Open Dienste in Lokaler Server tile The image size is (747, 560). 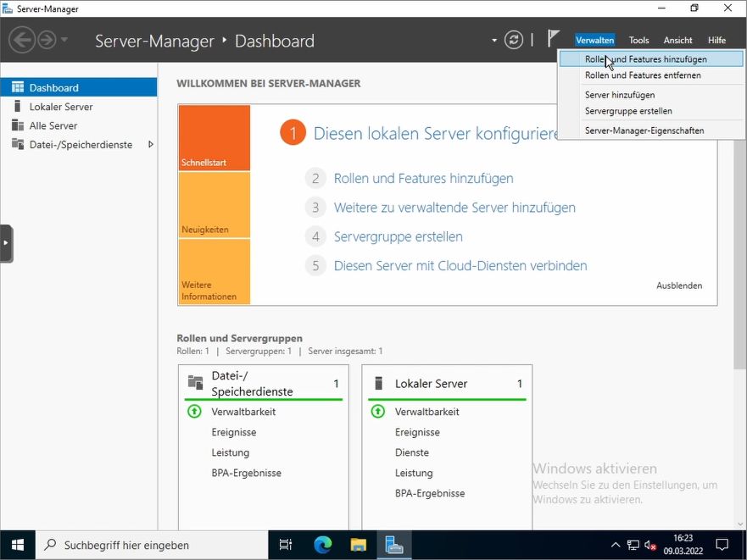[x=412, y=453]
